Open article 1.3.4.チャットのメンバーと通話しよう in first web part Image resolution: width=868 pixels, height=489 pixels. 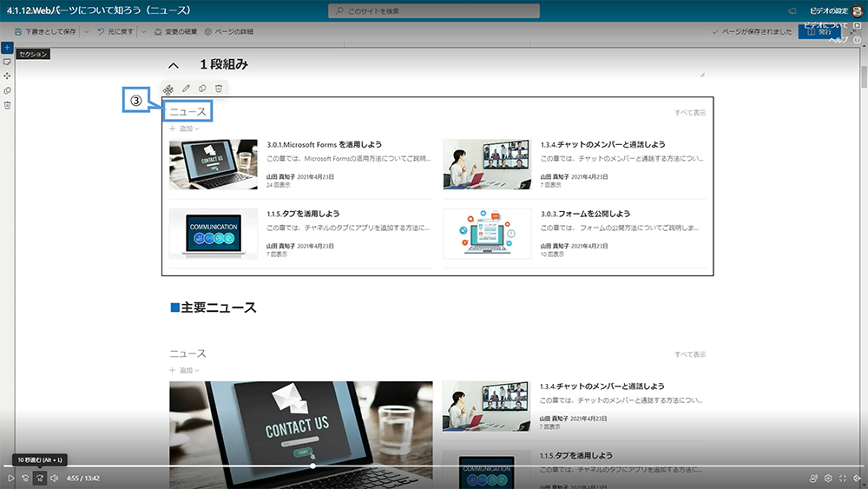[603, 144]
